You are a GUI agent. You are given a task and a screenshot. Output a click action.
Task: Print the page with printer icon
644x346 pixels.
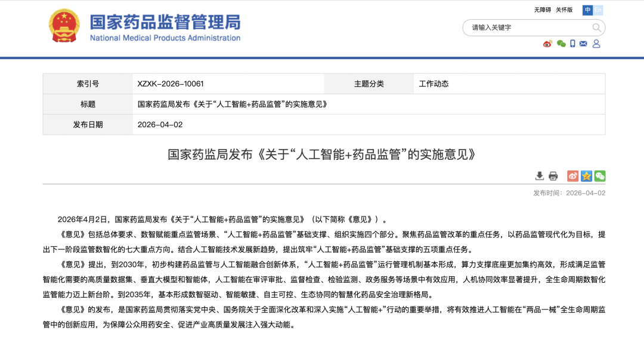coord(553,176)
